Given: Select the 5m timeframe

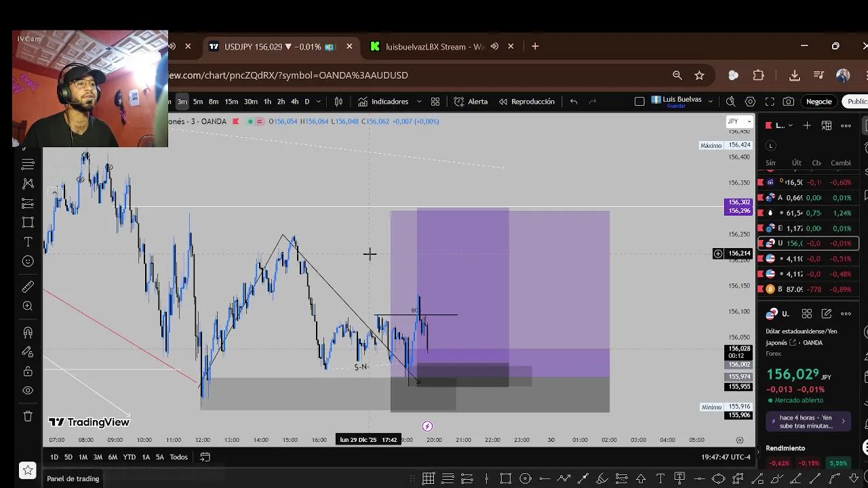Looking at the screenshot, I should pos(198,102).
